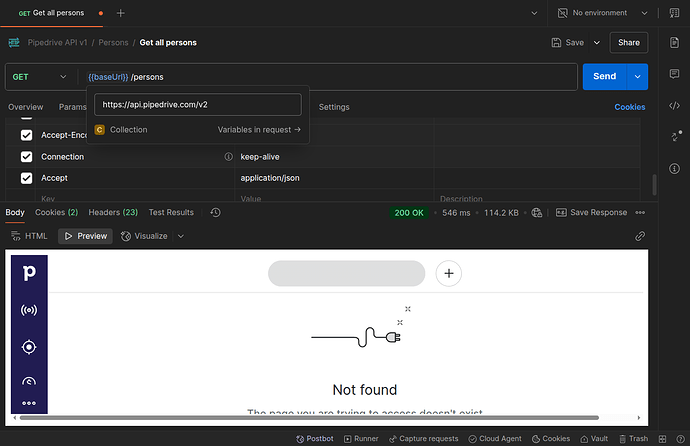The height and width of the screenshot is (446, 690).
Task: Click the horizontal scrollbar in preview
Action: point(309,417)
